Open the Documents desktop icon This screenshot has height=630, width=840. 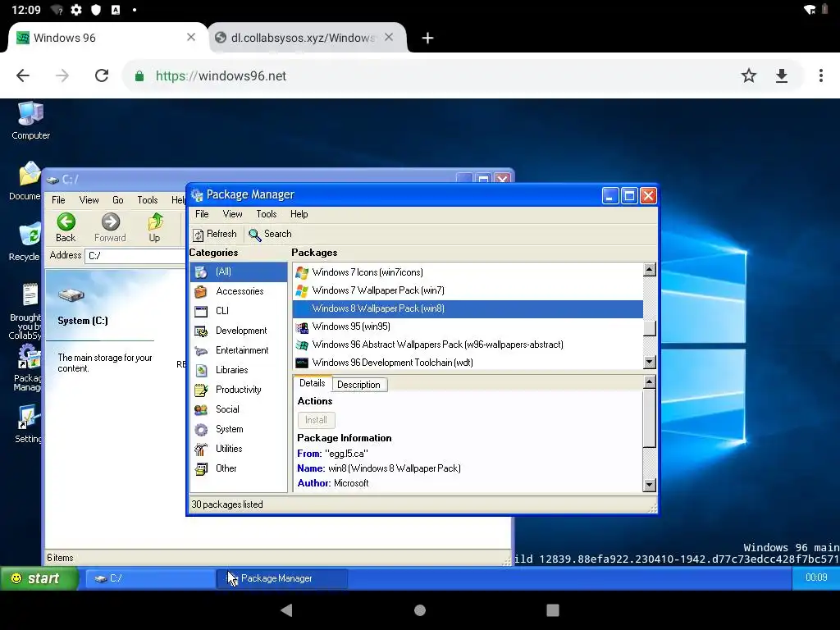click(x=29, y=174)
